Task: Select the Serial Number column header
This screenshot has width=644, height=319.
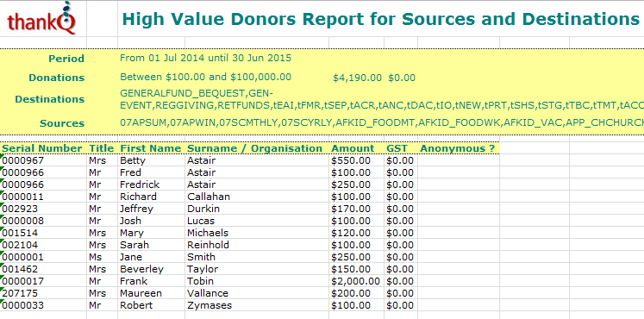Action: tap(42, 148)
